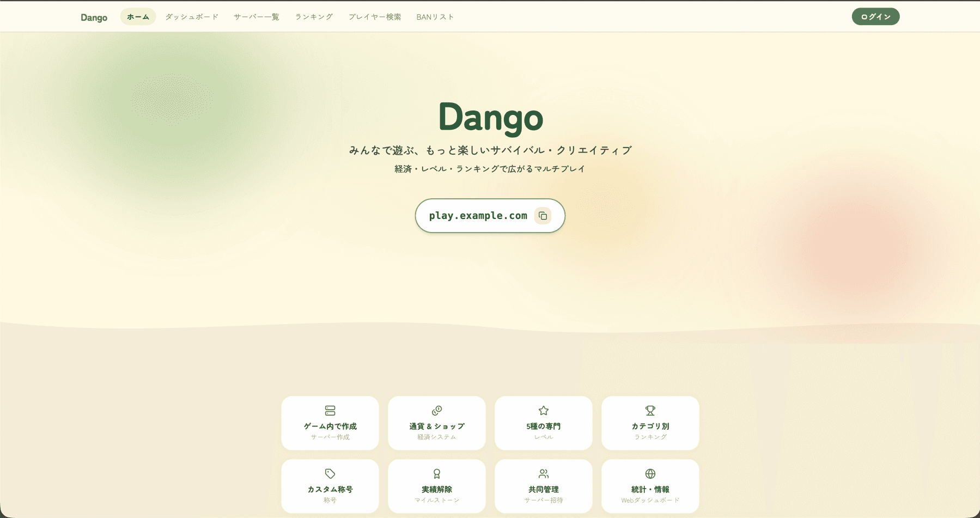The height and width of the screenshot is (518, 980).
Task: View the BANリスト page
Action: pyautogui.click(x=435, y=17)
